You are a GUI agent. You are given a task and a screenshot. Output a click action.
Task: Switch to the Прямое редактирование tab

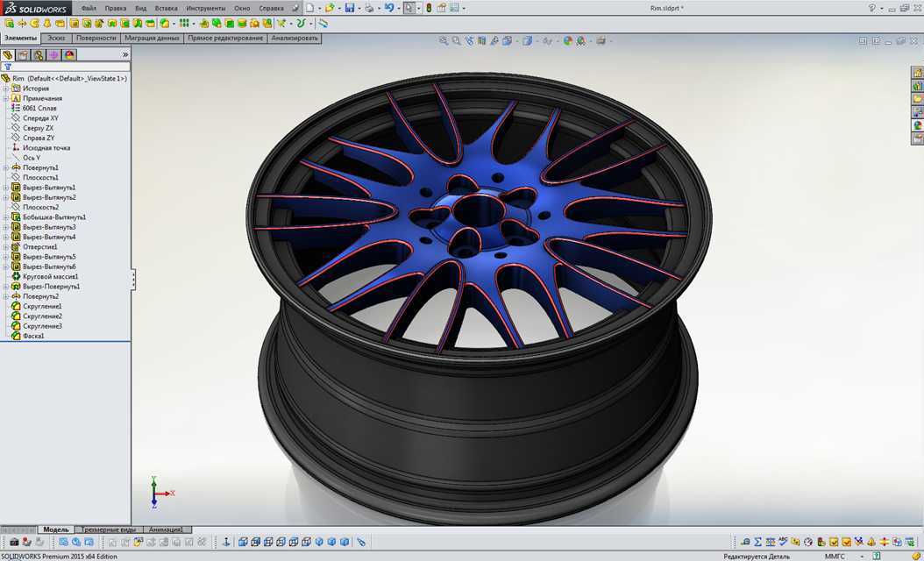[x=225, y=39]
